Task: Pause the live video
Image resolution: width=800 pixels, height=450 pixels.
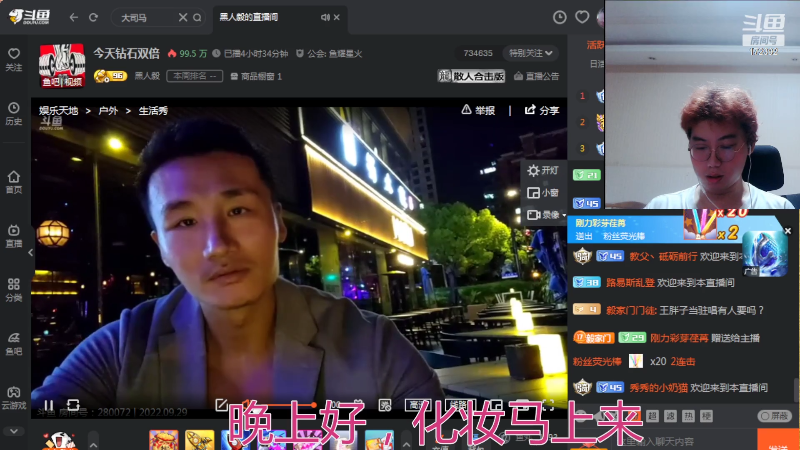Action: [x=48, y=405]
